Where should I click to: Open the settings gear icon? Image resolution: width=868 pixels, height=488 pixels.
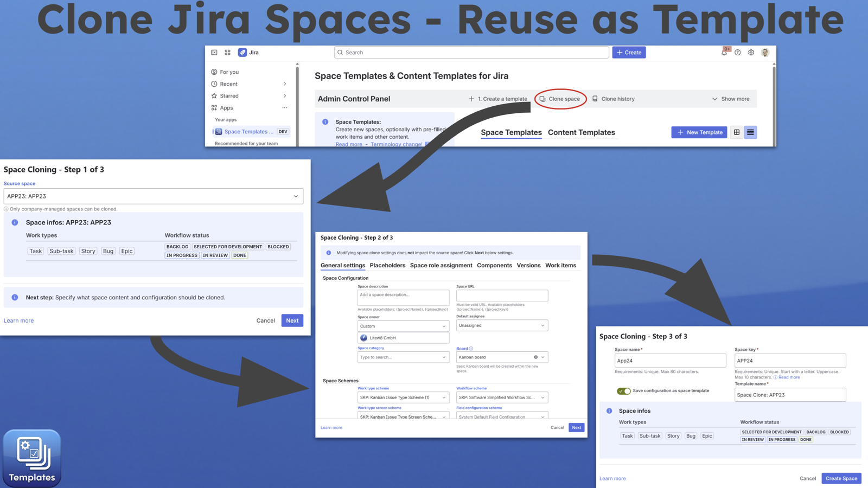[751, 52]
